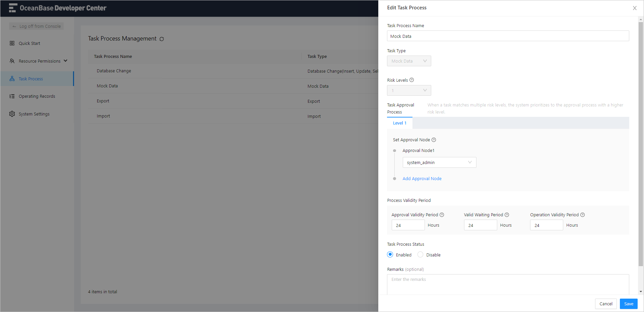Click the Operation Validity Period hours field
The image size is (644, 312).
click(x=546, y=225)
